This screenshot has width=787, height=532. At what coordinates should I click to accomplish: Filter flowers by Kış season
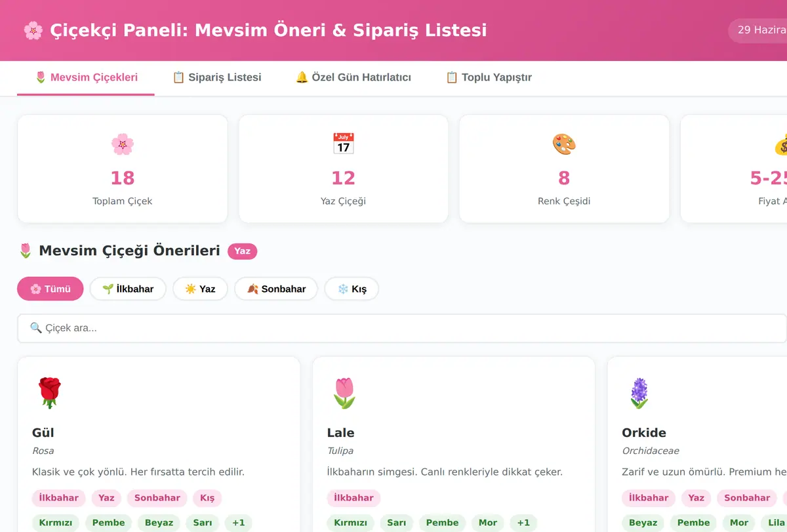pos(352,289)
